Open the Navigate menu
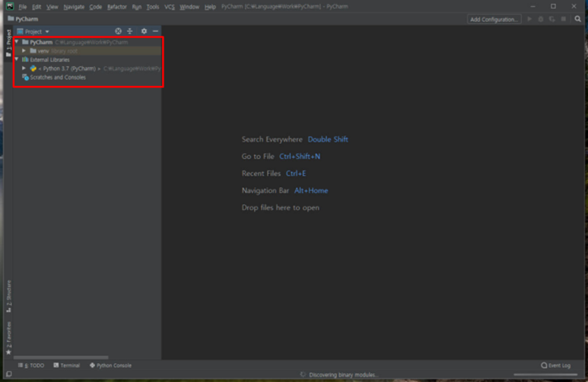Viewport: 588px width, 382px height. coord(74,7)
